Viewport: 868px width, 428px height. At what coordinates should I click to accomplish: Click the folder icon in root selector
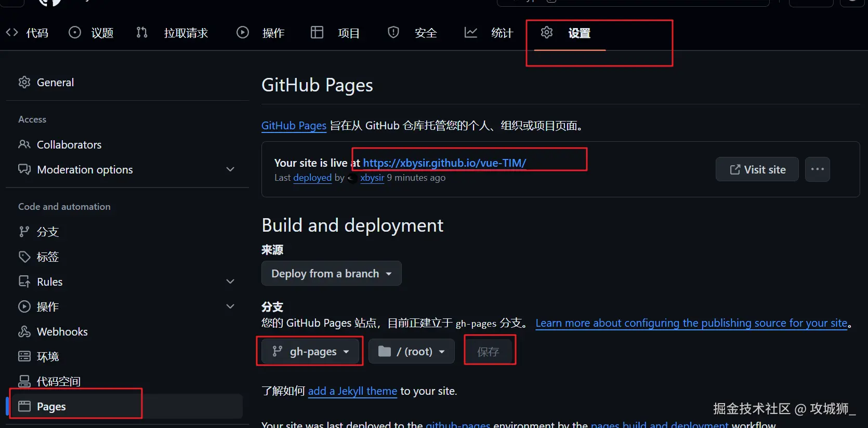pyautogui.click(x=385, y=352)
